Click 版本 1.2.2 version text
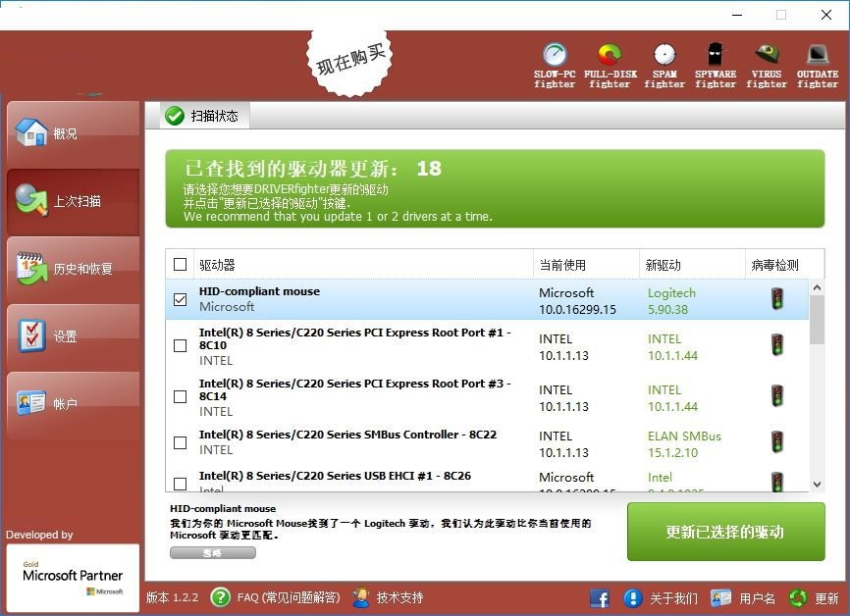Screen dimensions: 850x616 click(x=172, y=597)
